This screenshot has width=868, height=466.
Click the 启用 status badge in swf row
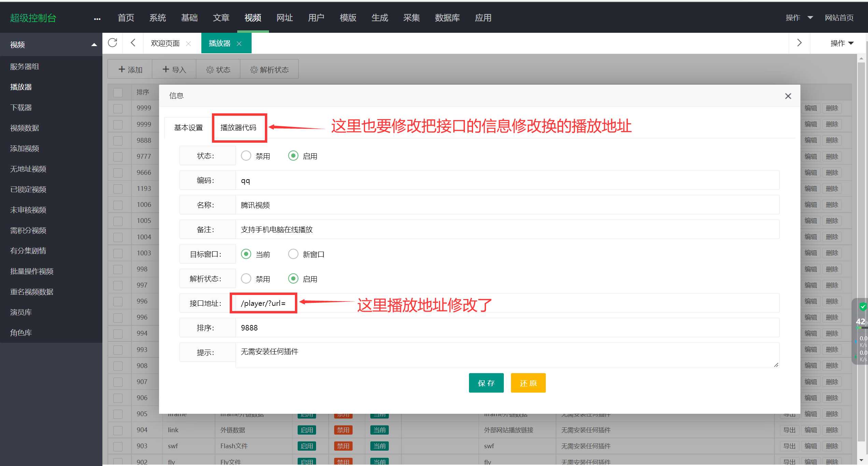pos(307,446)
